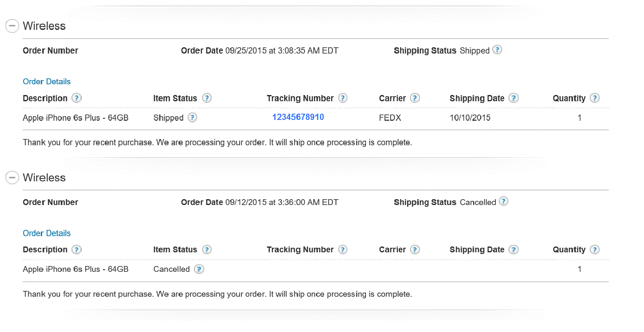Open tracking number 12345678910

click(x=298, y=117)
